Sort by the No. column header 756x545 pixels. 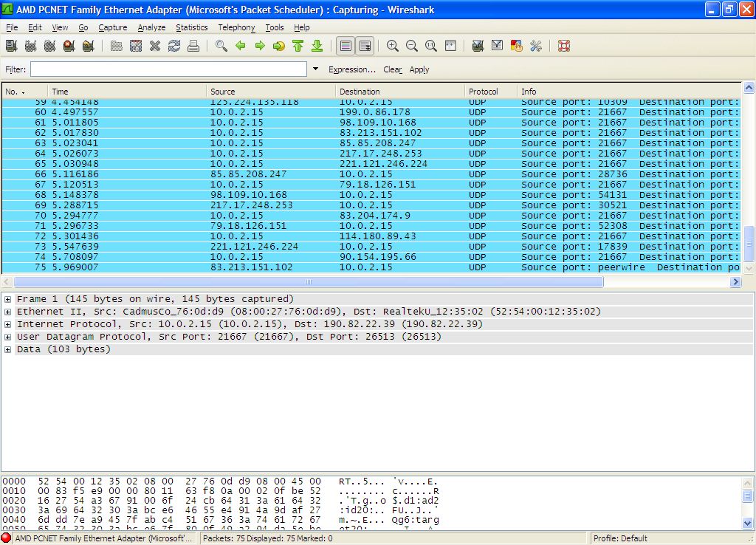point(24,91)
